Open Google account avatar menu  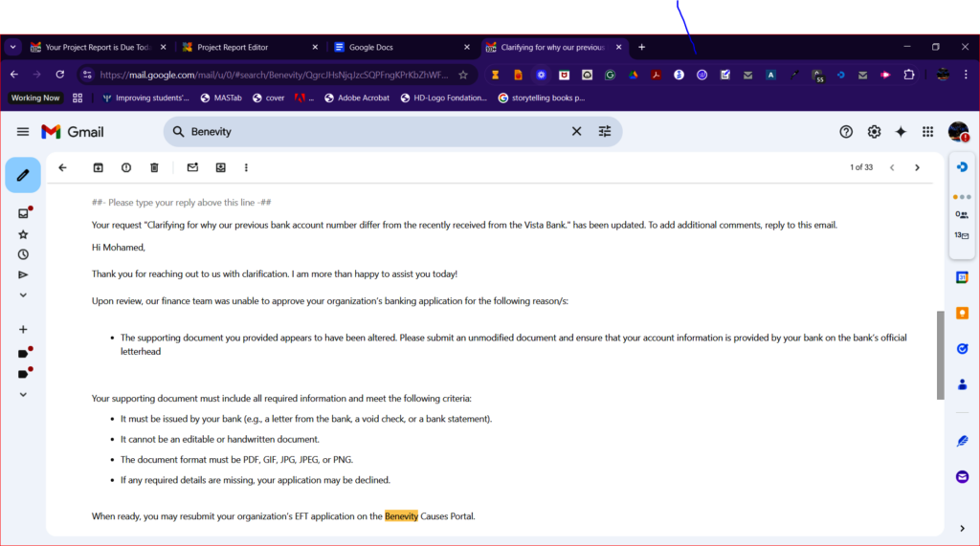tap(958, 132)
